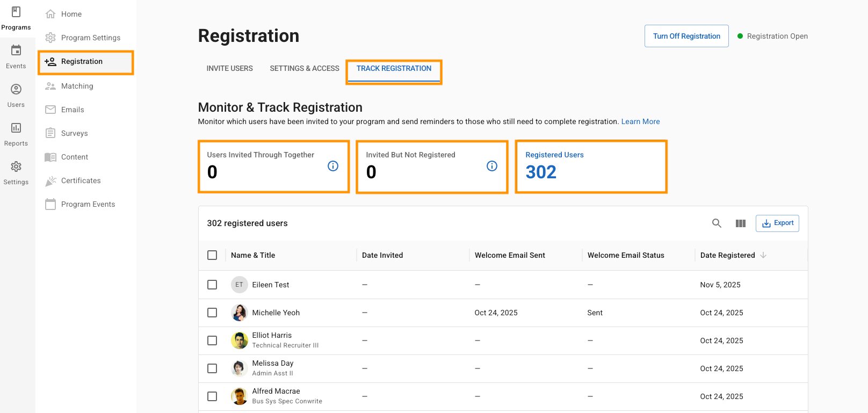Image resolution: width=868 pixels, height=413 pixels.
Task: Open Users section in the left rail
Action: tap(16, 95)
